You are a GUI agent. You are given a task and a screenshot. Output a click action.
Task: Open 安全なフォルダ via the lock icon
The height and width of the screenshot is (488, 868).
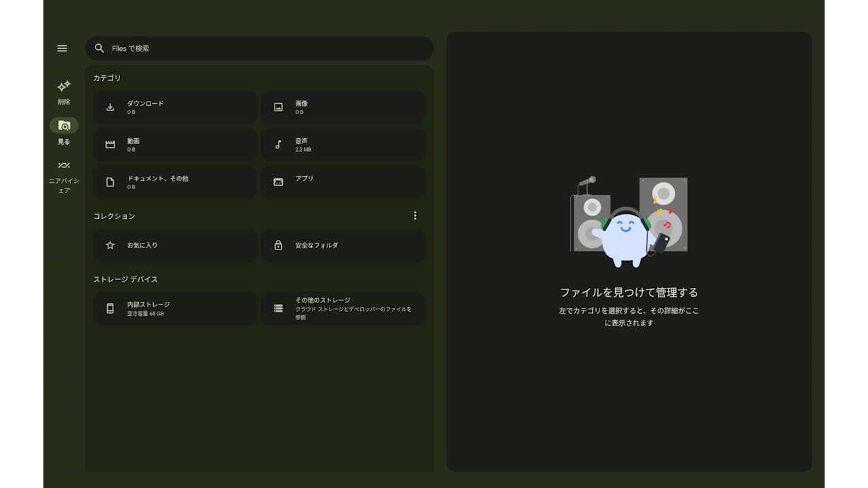pos(278,245)
